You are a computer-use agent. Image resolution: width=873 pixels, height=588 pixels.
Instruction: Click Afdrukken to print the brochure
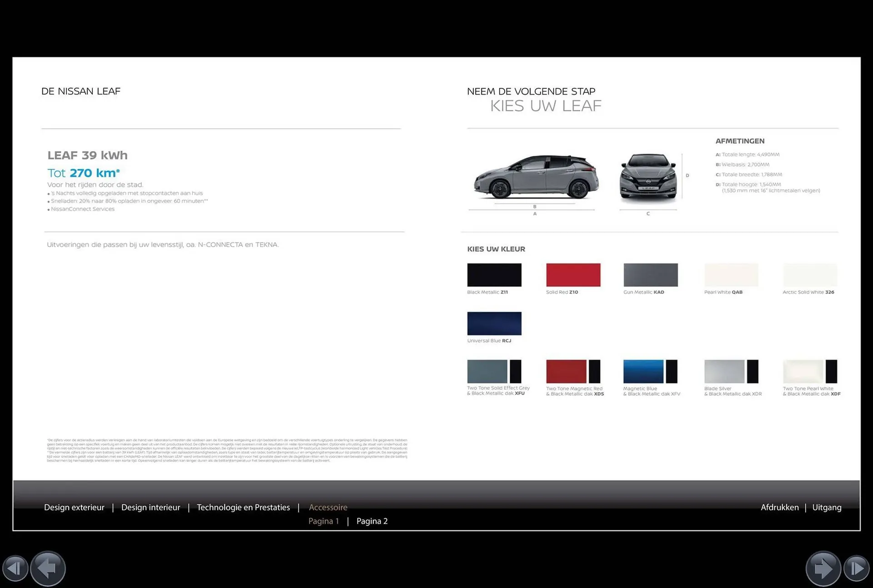(x=780, y=507)
